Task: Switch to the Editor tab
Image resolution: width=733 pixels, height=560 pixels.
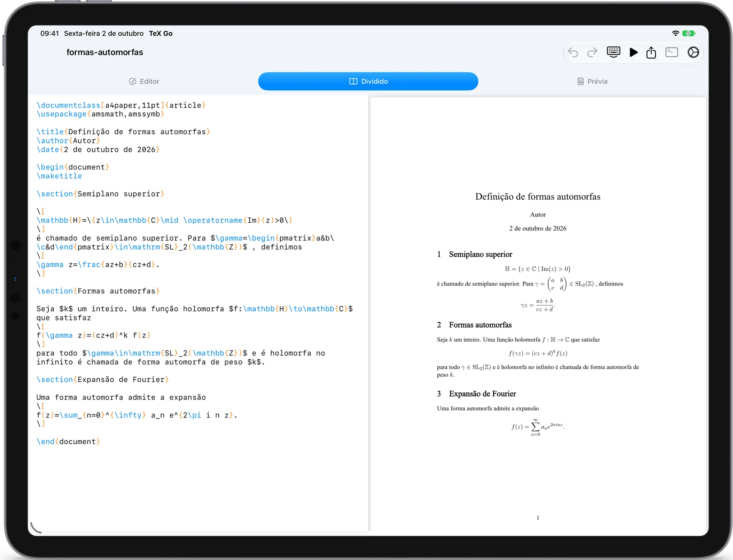Action: (144, 81)
